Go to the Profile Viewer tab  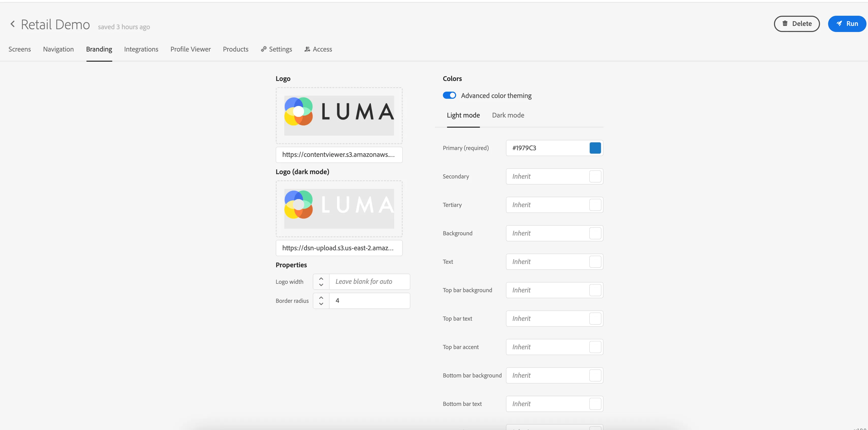tap(190, 49)
